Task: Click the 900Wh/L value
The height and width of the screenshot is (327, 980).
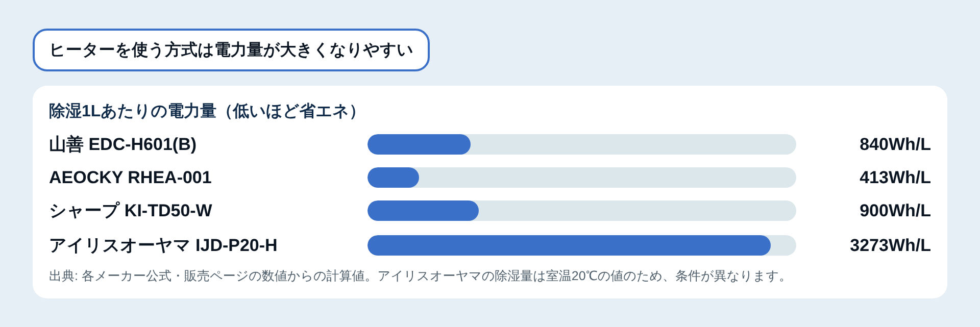Action: [x=895, y=211]
